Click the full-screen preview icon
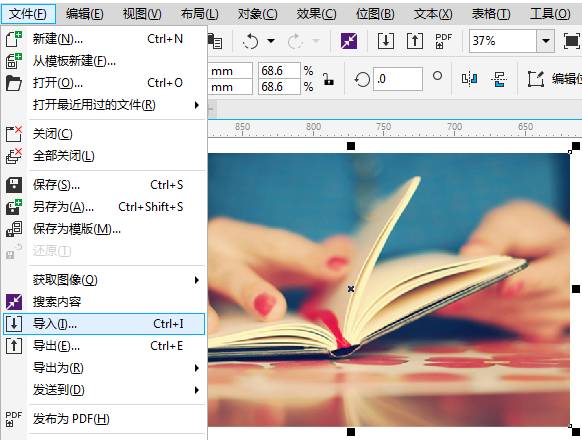 click(x=572, y=41)
